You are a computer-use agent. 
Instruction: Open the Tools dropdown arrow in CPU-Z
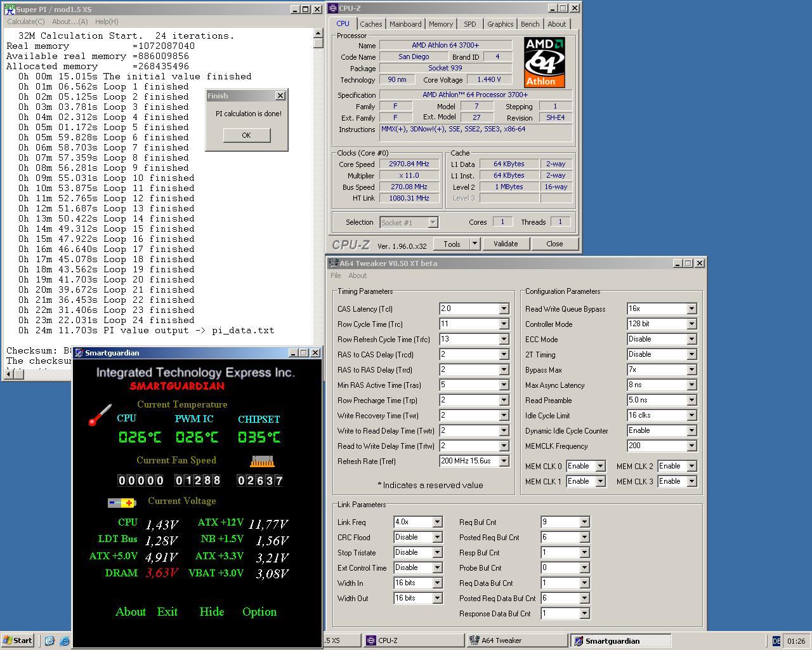[x=475, y=244]
